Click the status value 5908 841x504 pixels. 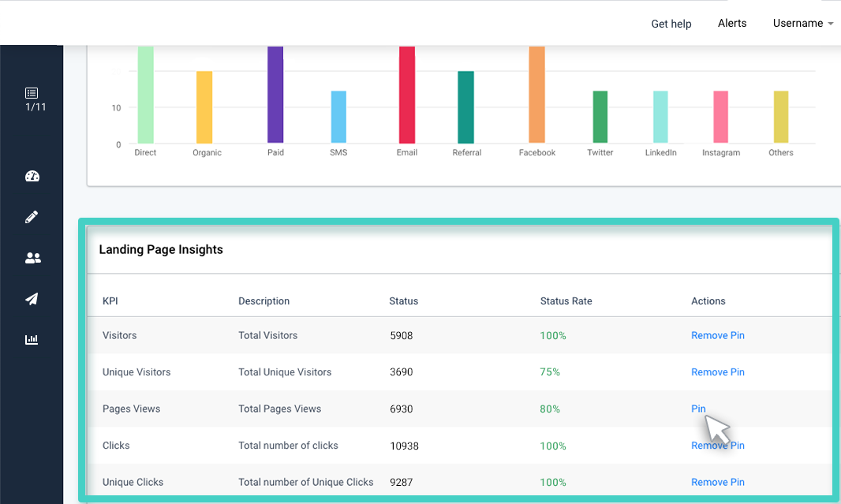[x=402, y=336]
